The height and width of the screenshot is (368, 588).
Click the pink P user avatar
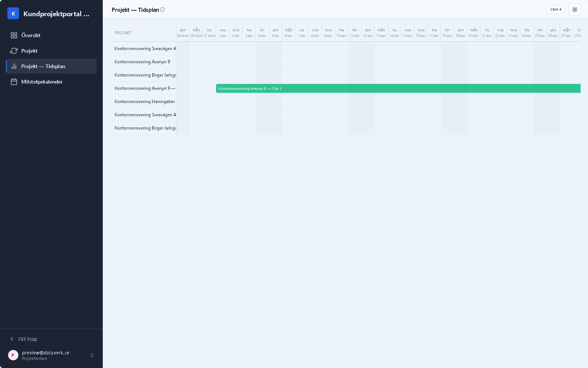pyautogui.click(x=13, y=355)
